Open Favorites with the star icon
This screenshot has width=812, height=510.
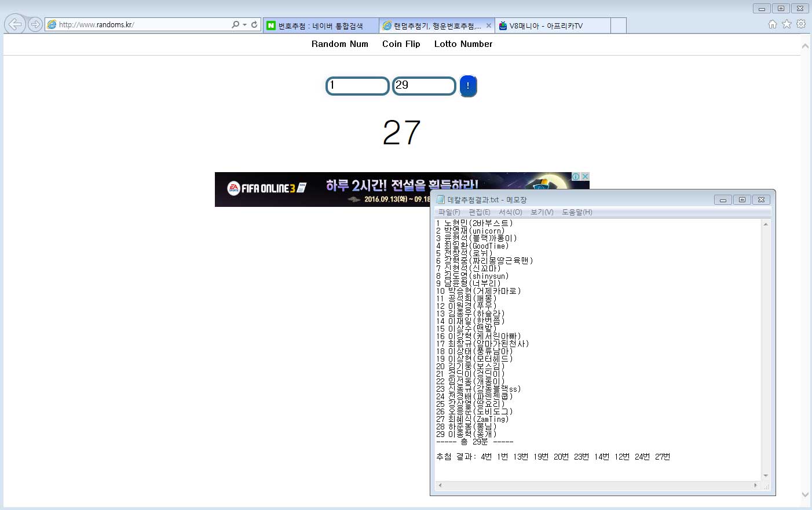coord(787,24)
